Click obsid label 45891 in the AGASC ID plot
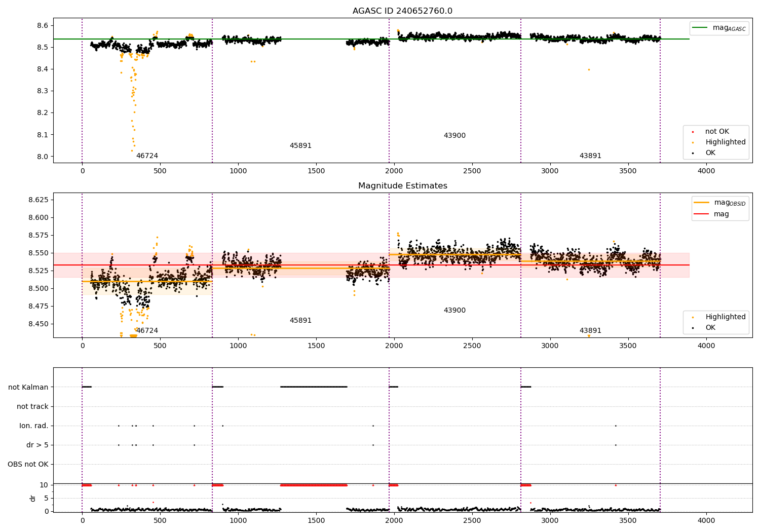The image size is (760, 532). pyautogui.click(x=300, y=146)
